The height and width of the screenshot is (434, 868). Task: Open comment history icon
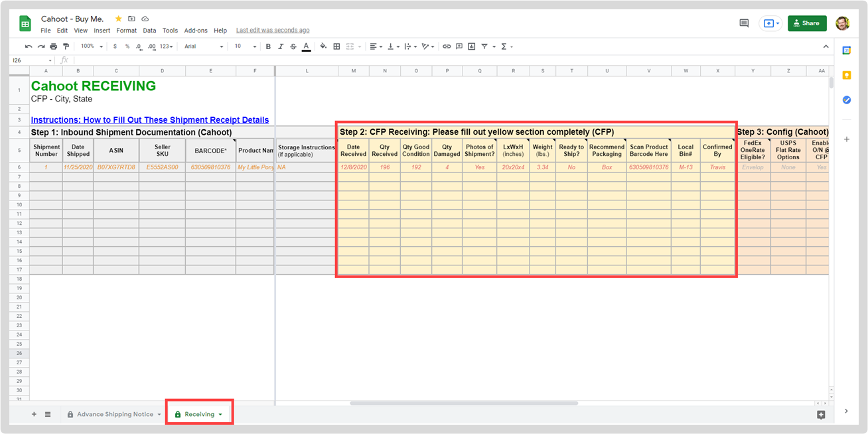pyautogui.click(x=744, y=23)
